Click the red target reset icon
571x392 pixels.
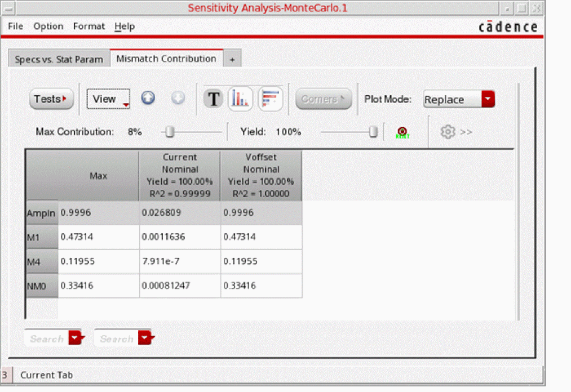click(x=402, y=132)
